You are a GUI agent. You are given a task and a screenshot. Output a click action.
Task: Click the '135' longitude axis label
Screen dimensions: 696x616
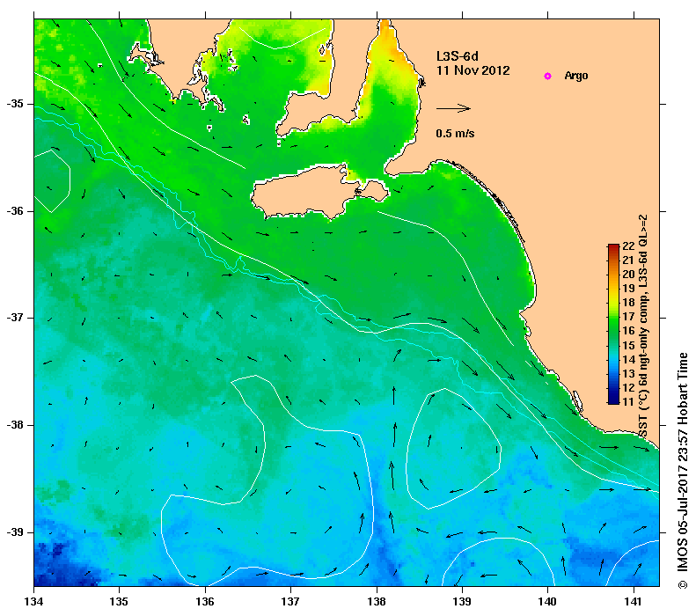[x=120, y=602]
